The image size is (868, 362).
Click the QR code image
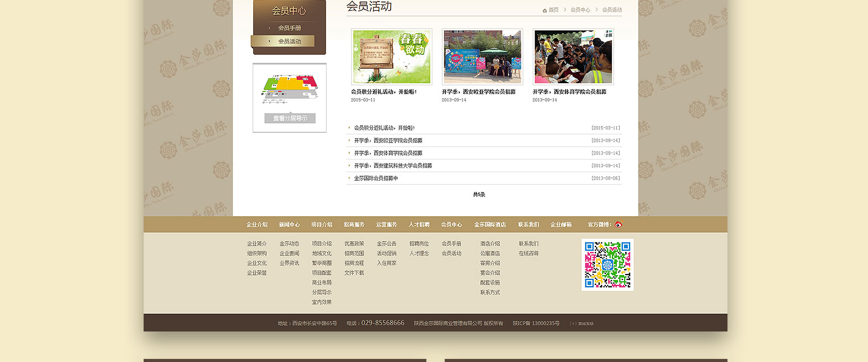tap(607, 264)
